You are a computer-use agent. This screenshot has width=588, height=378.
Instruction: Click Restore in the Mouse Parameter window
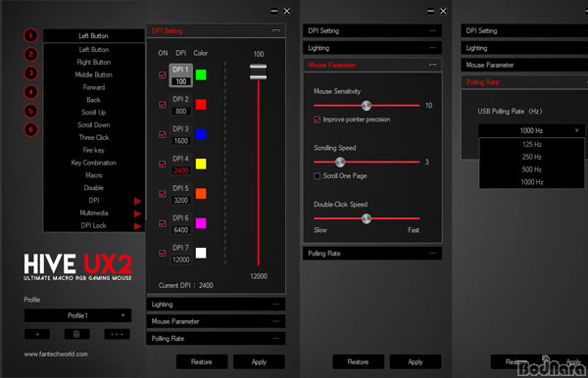click(x=358, y=362)
